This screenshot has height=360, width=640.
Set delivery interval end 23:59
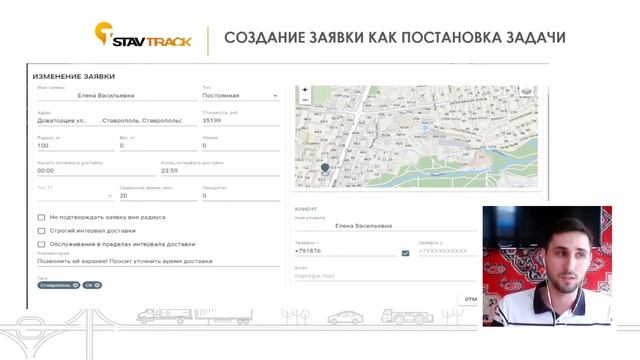(x=220, y=171)
